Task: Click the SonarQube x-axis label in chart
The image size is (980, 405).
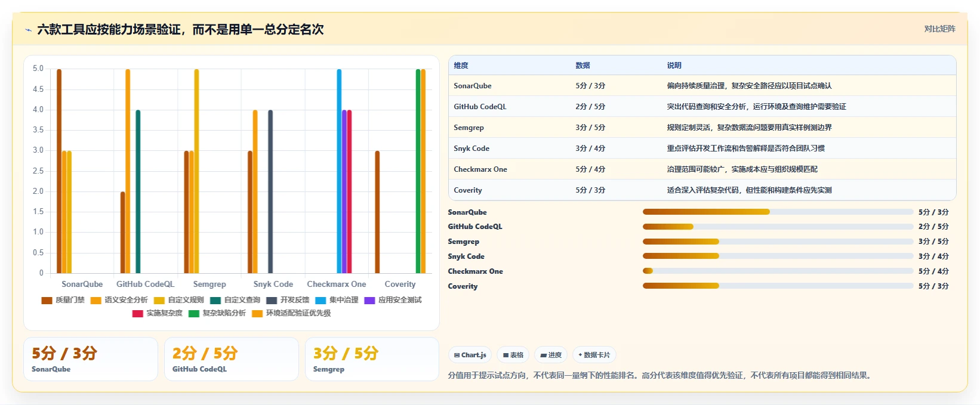Action: click(x=82, y=285)
